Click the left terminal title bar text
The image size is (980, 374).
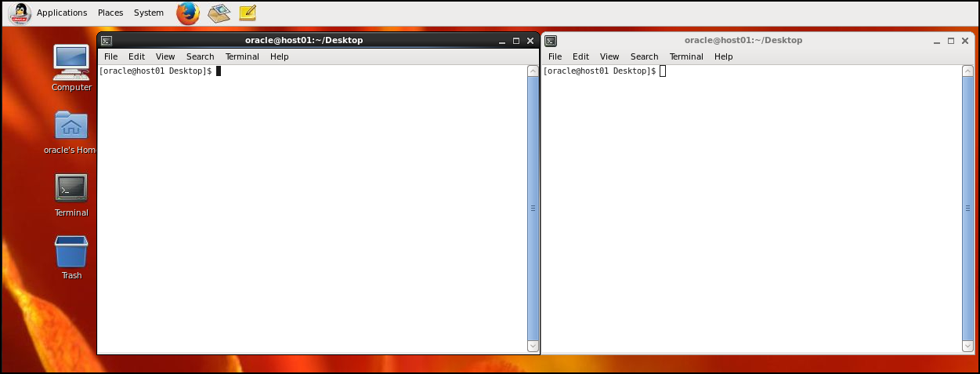click(304, 40)
